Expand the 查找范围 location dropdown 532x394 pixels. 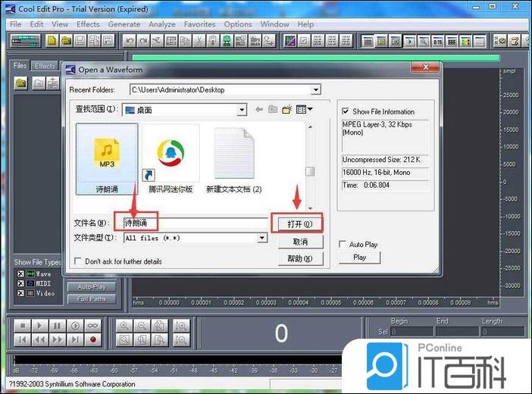point(242,110)
